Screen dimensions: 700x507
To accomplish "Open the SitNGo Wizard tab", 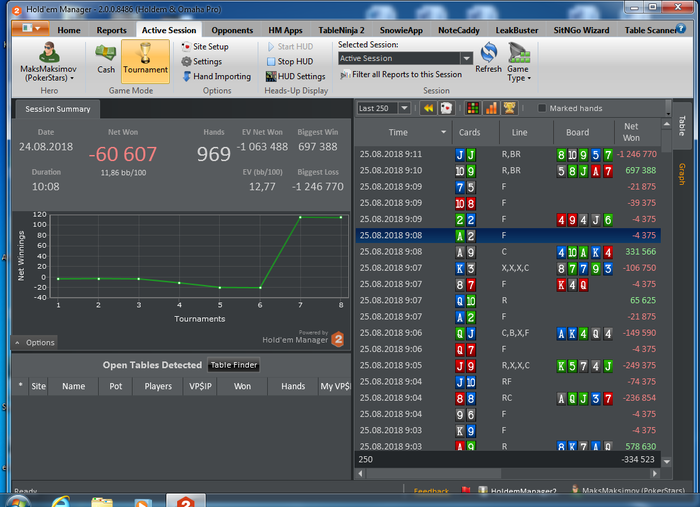I will 581,30.
